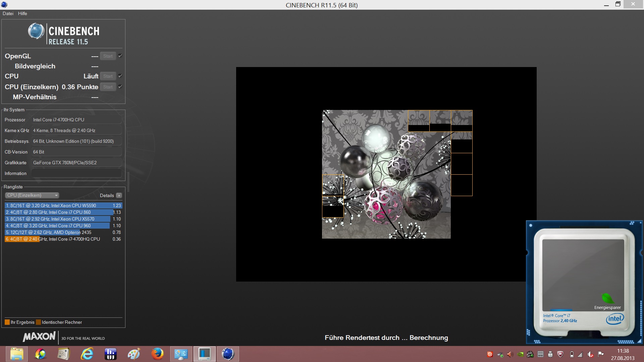Image resolution: width=644 pixels, height=362 pixels.
Task: Start the CPU (Einzelkern) test
Action: coord(108,87)
